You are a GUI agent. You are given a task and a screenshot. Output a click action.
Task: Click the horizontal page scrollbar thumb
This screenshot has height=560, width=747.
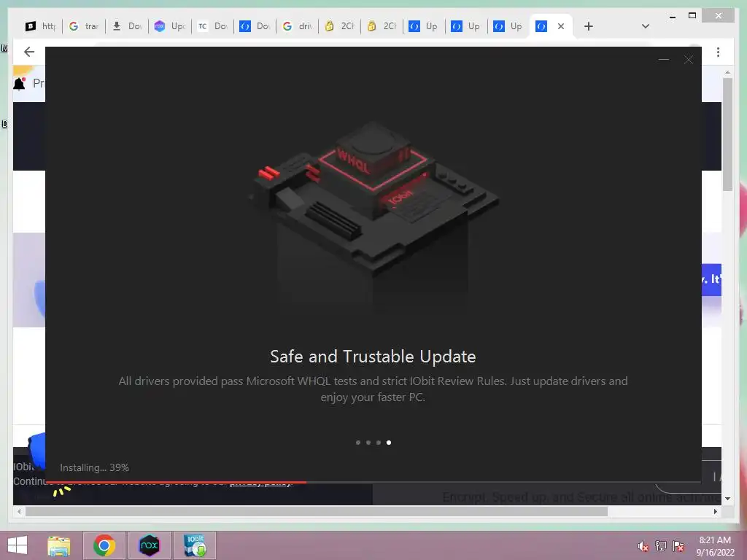click(x=317, y=511)
